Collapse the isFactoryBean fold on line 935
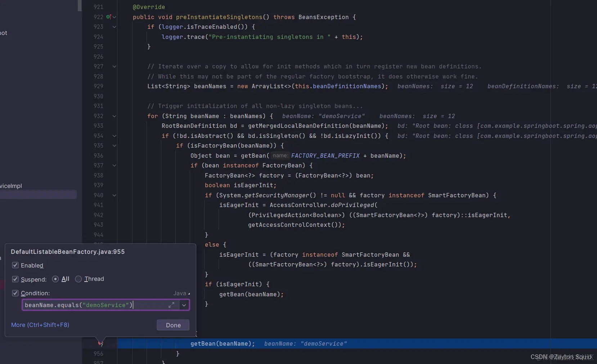This screenshot has width=597, height=364. [x=114, y=145]
